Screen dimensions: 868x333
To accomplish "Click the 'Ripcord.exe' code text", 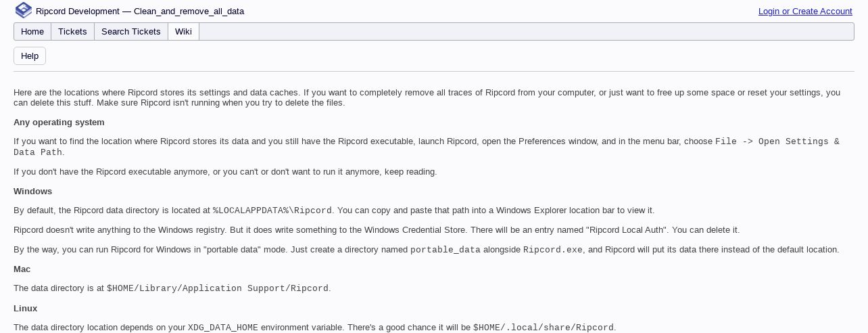I will [553, 250].
